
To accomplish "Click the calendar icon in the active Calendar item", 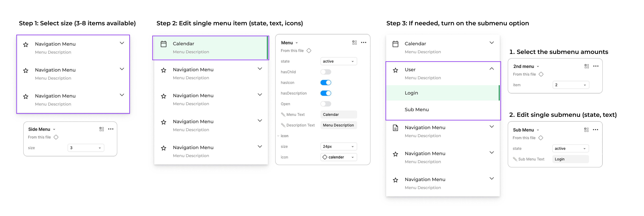I will (164, 44).
